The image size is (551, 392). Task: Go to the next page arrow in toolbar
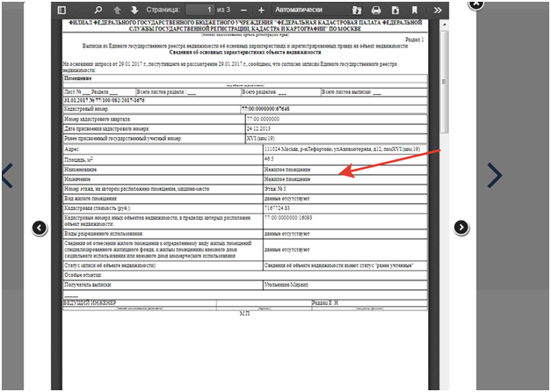[134, 10]
